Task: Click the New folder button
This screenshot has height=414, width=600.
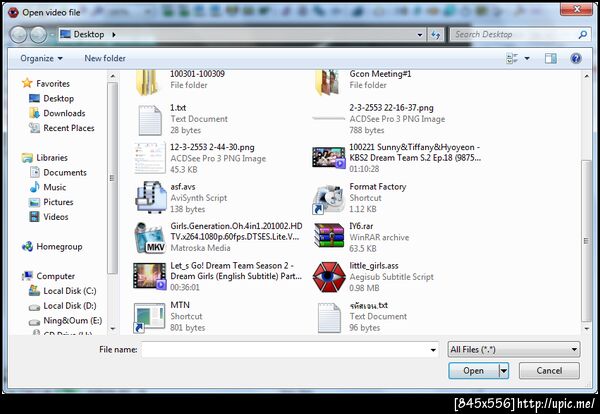Action: point(105,59)
